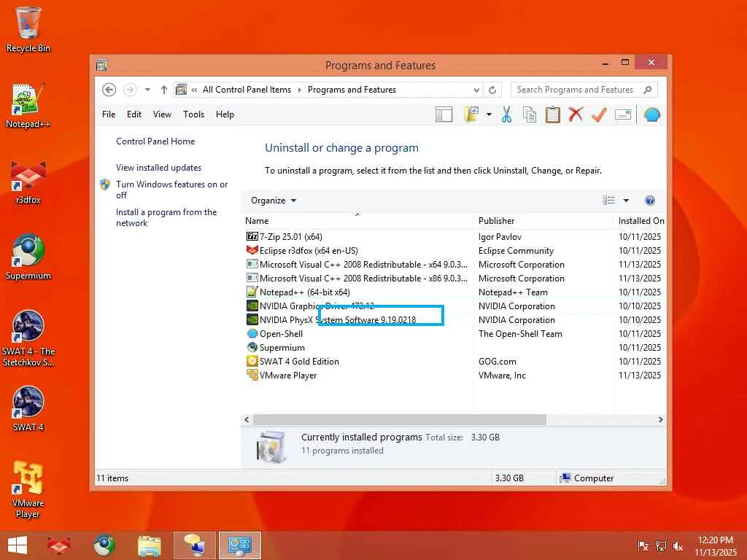Image resolution: width=747 pixels, height=560 pixels.
Task: Sort by the Installed On column header
Action: click(x=641, y=221)
